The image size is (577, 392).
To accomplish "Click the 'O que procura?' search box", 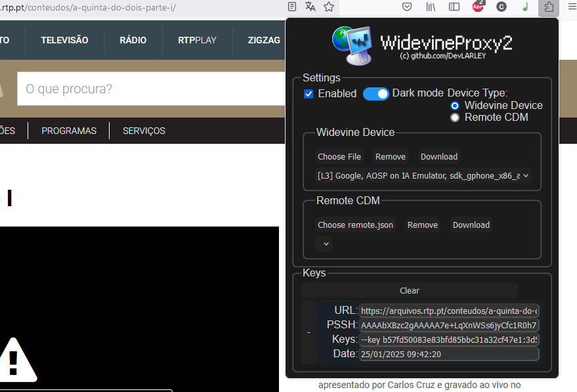I will [151, 89].
